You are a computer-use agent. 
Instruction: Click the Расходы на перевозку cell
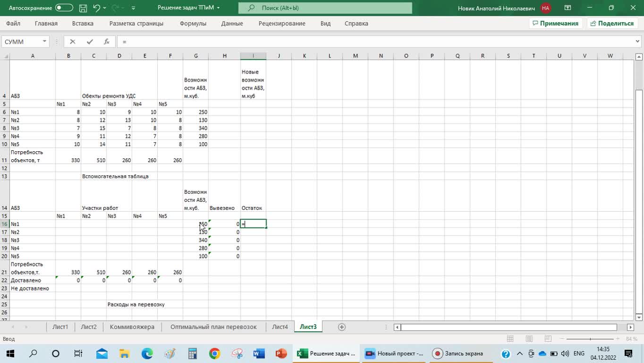136,304
